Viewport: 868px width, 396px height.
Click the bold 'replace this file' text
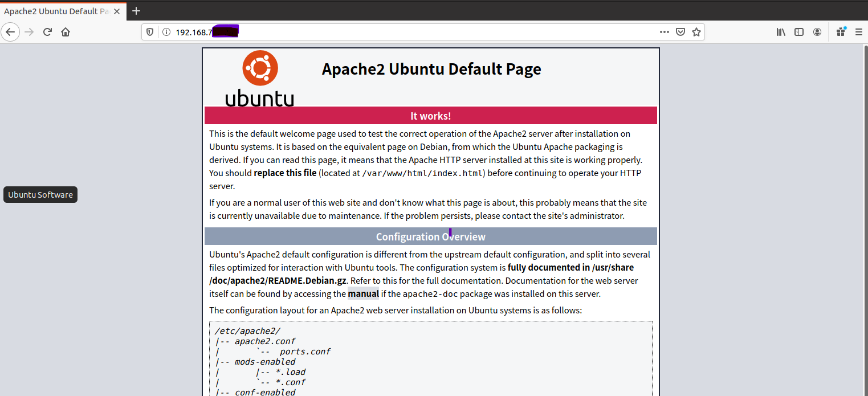[285, 173]
